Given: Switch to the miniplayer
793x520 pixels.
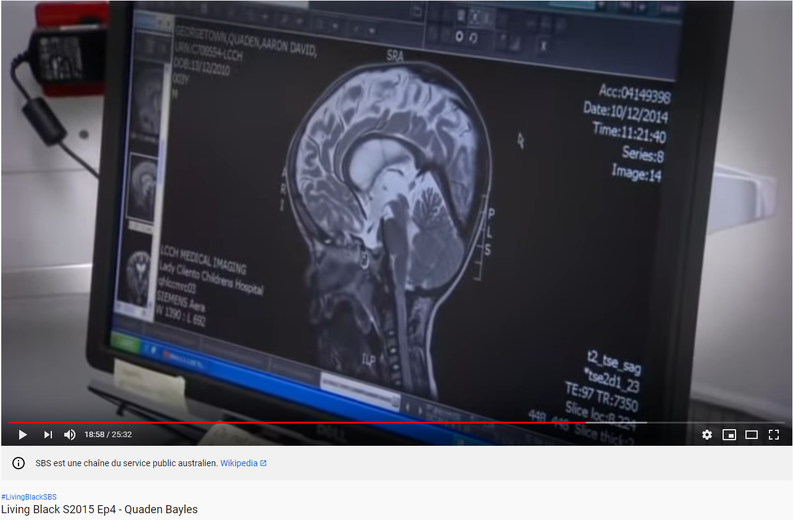Looking at the screenshot, I should pyautogui.click(x=729, y=435).
